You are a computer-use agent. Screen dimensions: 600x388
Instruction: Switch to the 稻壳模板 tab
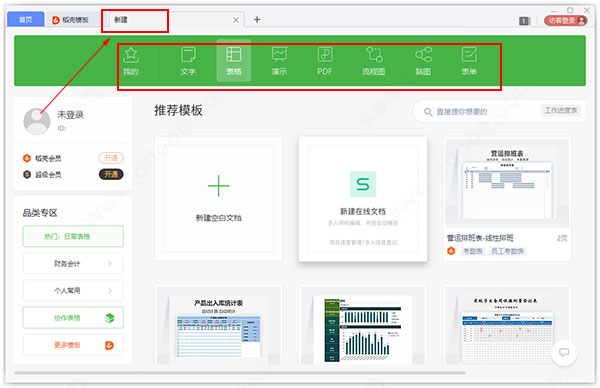coord(71,20)
